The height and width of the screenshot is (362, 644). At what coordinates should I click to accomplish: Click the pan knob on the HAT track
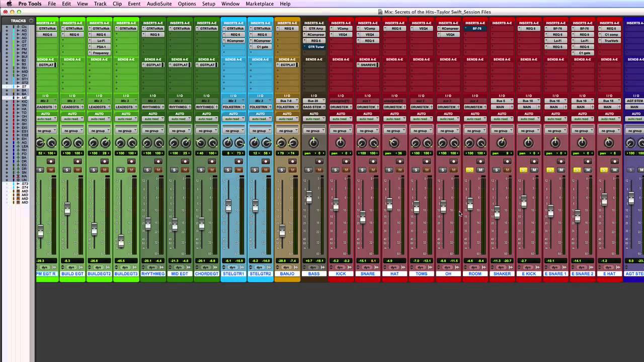(x=394, y=143)
